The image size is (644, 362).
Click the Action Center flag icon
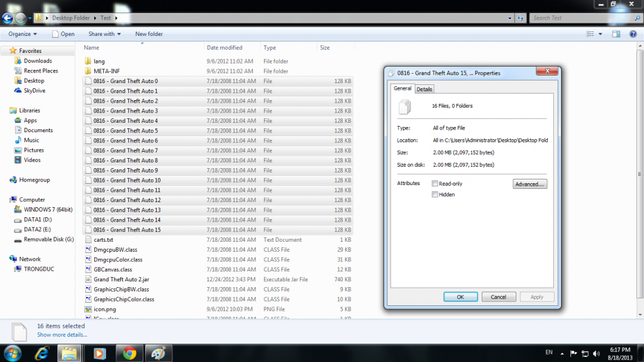click(x=574, y=353)
